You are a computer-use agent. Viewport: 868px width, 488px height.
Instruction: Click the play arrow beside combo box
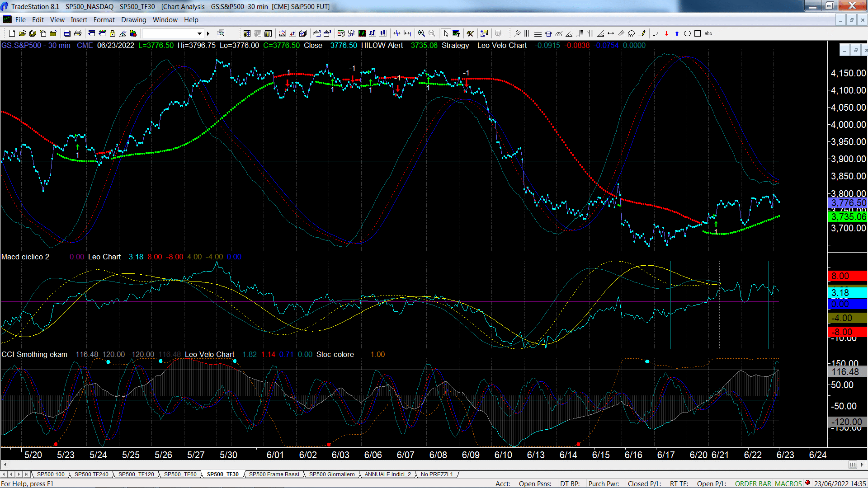click(x=208, y=33)
